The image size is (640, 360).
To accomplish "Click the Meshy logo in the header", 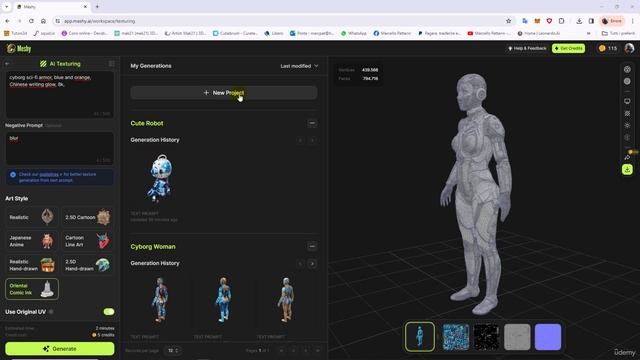I will [19, 49].
